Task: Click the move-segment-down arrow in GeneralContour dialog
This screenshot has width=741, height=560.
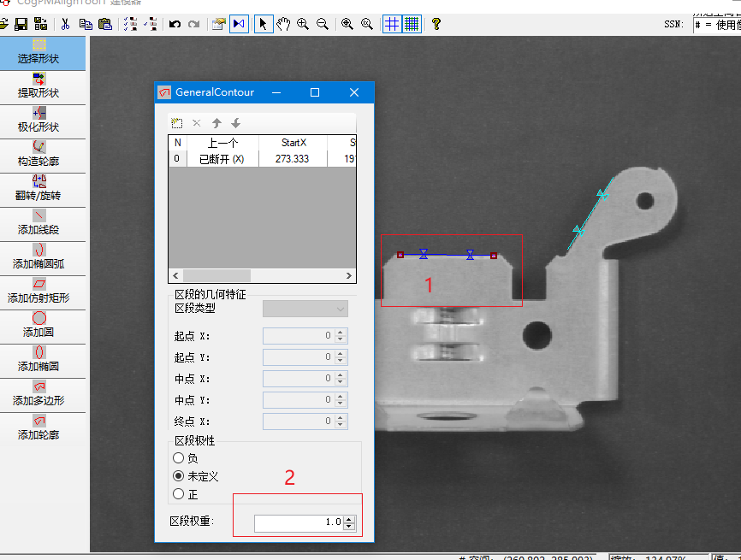Action: tap(236, 122)
